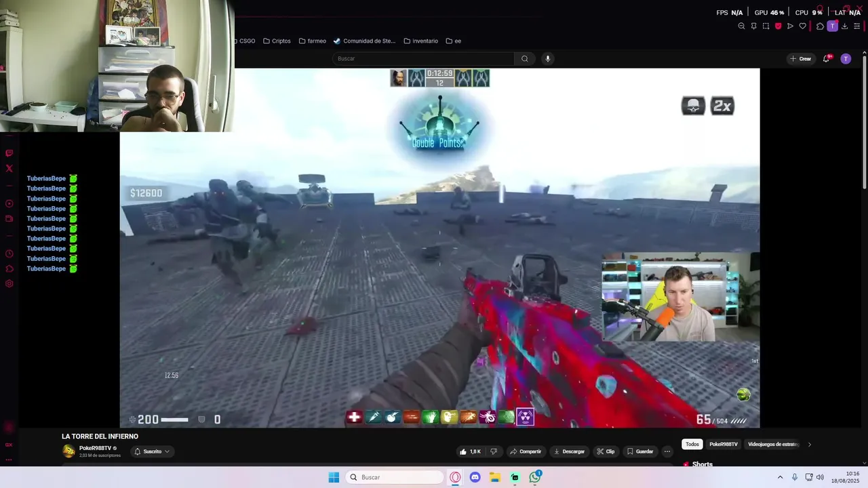Image resolution: width=868 pixels, height=488 pixels.
Task: Start voice search with the microphone
Action: (548, 58)
